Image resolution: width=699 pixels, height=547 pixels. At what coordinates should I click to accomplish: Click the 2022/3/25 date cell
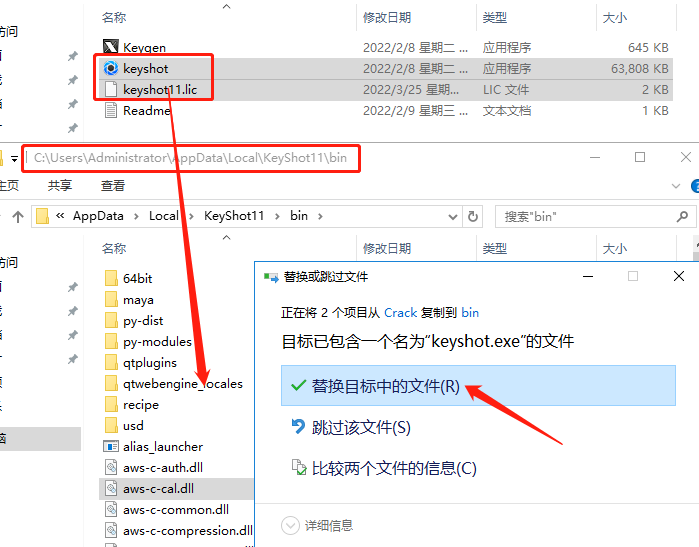coord(411,90)
